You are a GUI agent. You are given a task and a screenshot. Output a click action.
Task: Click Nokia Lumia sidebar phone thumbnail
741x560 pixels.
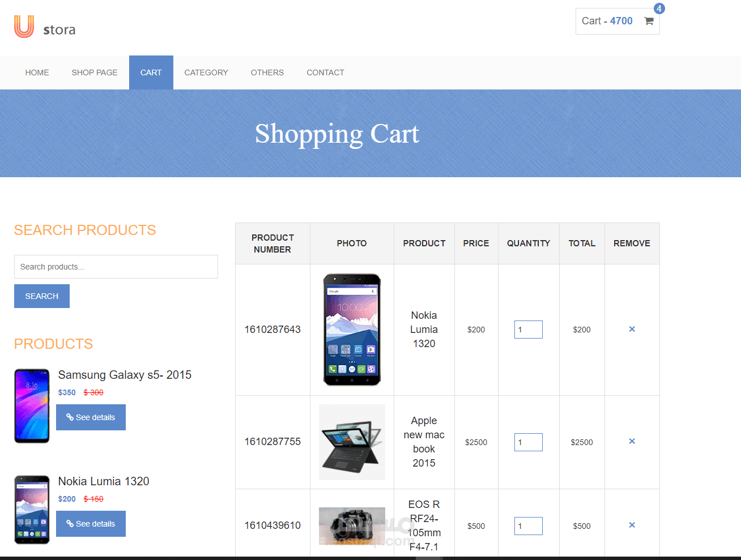point(32,510)
